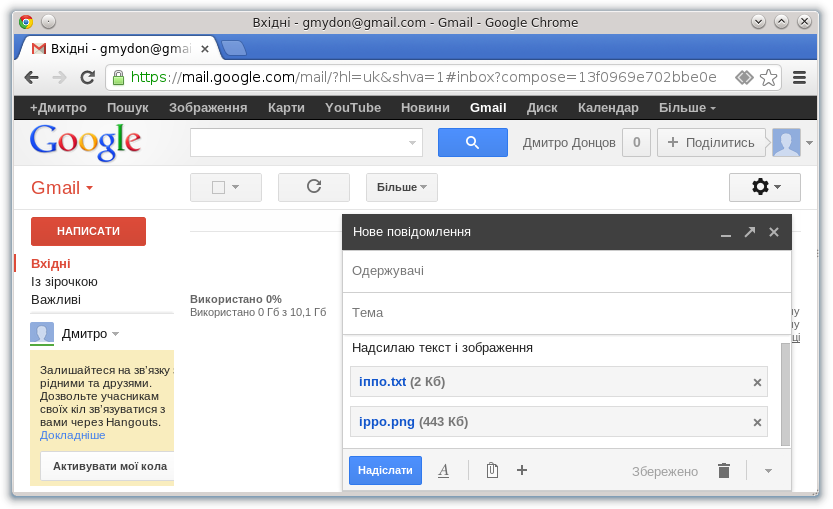
Task: Expand the Більше menu in the black bar
Action: coord(687,108)
